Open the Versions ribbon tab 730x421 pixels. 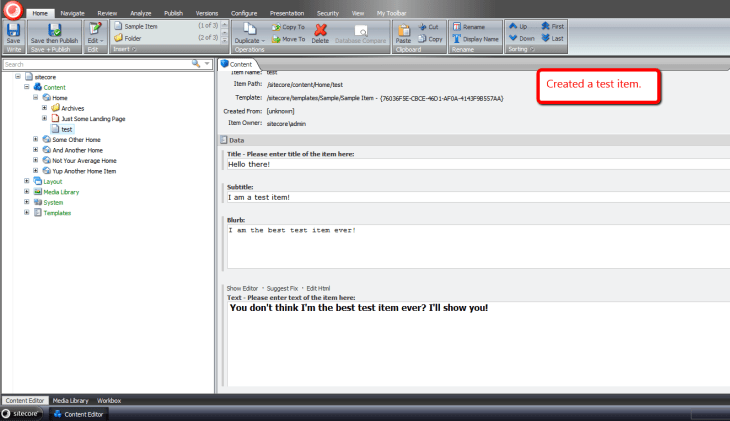(207, 13)
